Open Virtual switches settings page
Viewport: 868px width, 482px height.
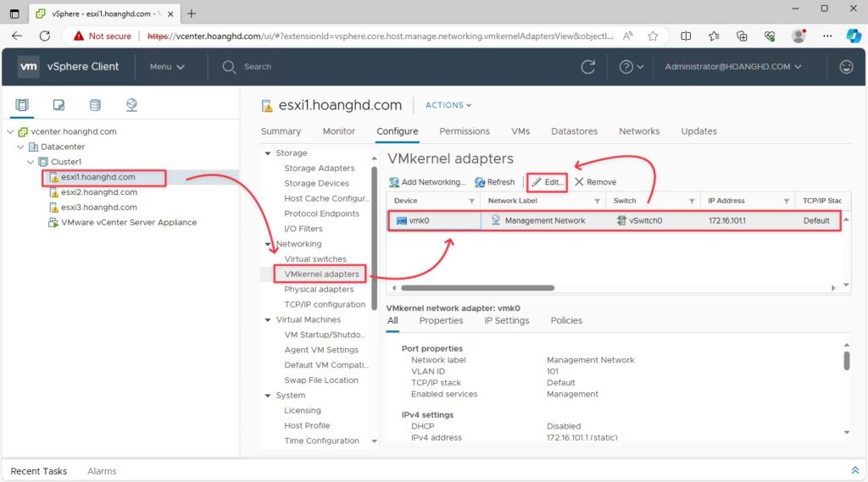pos(315,259)
